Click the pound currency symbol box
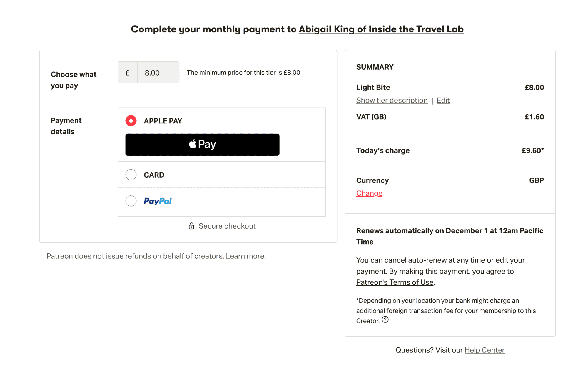Image resolution: width=588 pixels, height=365 pixels. click(128, 73)
